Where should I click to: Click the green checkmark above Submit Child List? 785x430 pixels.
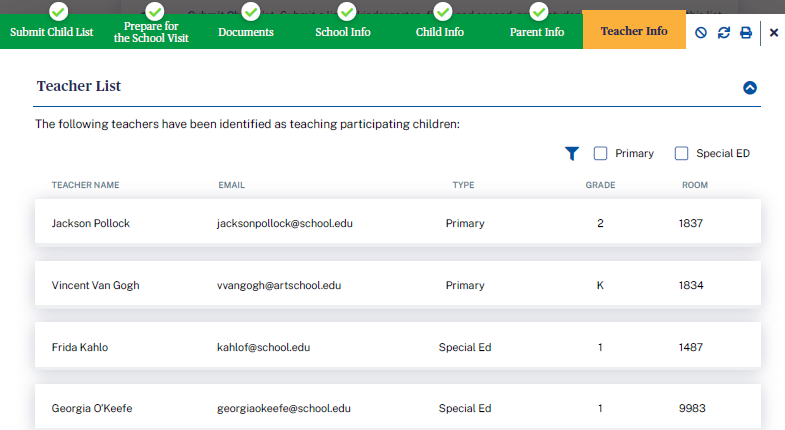(x=59, y=12)
